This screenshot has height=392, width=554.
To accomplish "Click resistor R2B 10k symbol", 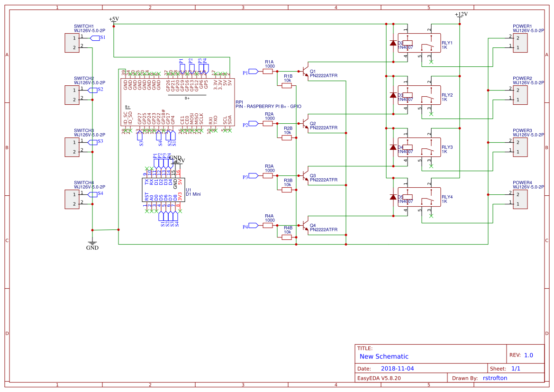I will 287,138.
